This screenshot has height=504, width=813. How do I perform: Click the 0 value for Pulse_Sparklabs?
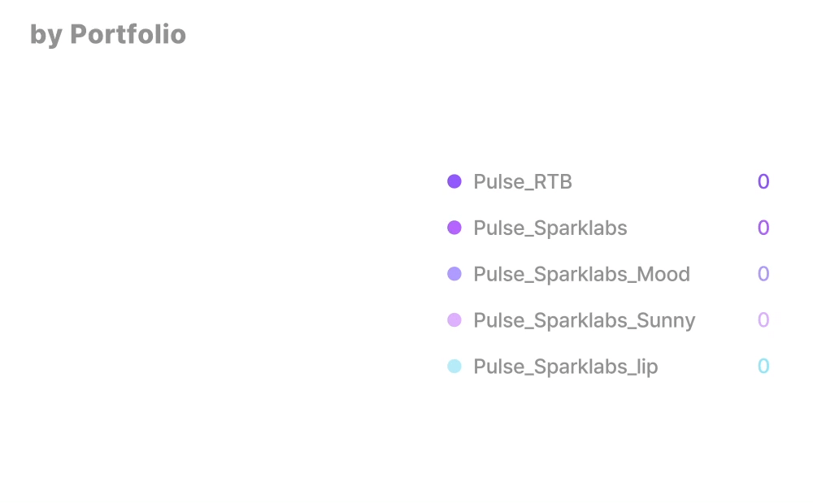point(763,228)
